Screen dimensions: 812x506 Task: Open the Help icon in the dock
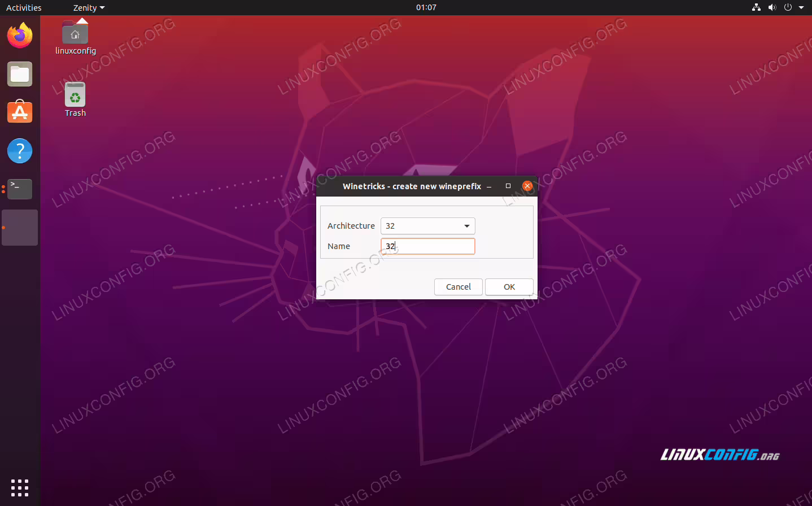20,151
